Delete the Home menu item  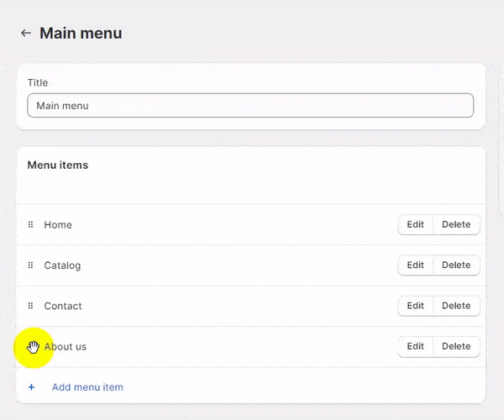456,224
